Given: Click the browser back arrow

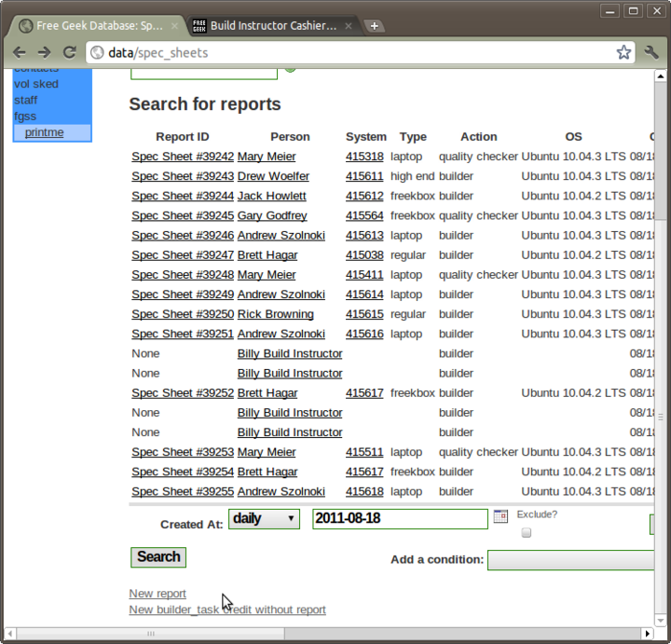Looking at the screenshot, I should [x=20, y=53].
